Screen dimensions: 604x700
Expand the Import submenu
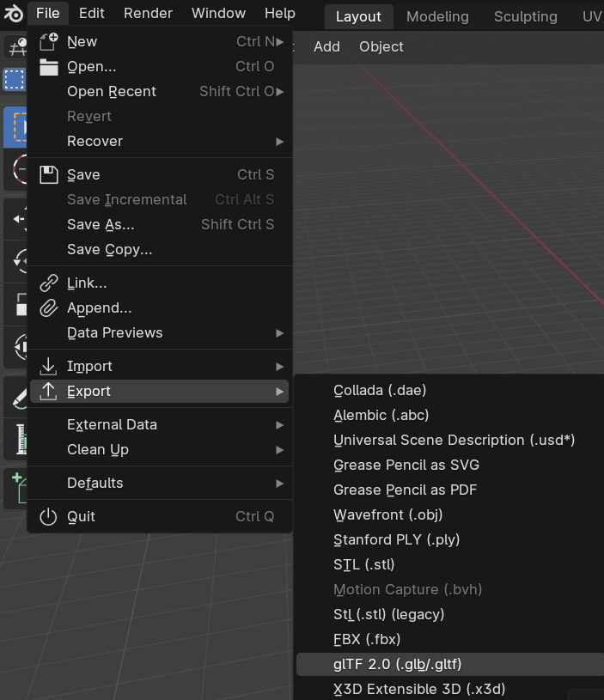pos(159,367)
